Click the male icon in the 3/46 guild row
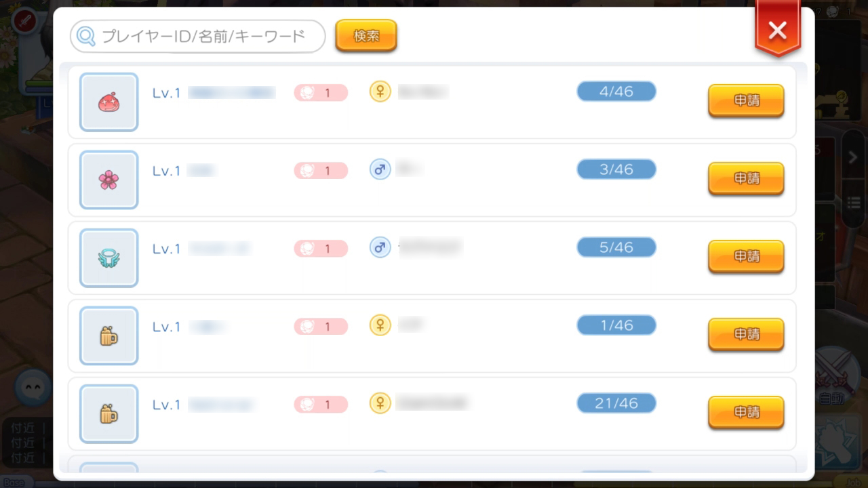 pyautogui.click(x=380, y=169)
